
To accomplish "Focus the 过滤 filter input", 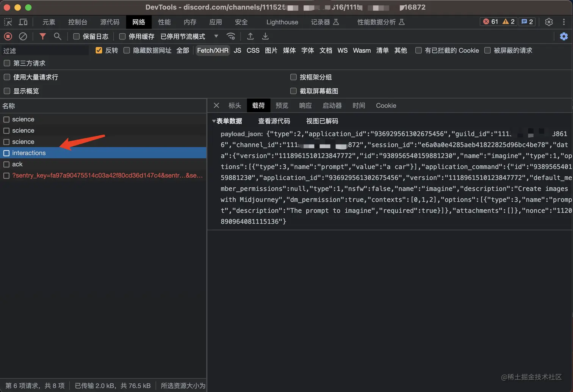I will pos(45,50).
